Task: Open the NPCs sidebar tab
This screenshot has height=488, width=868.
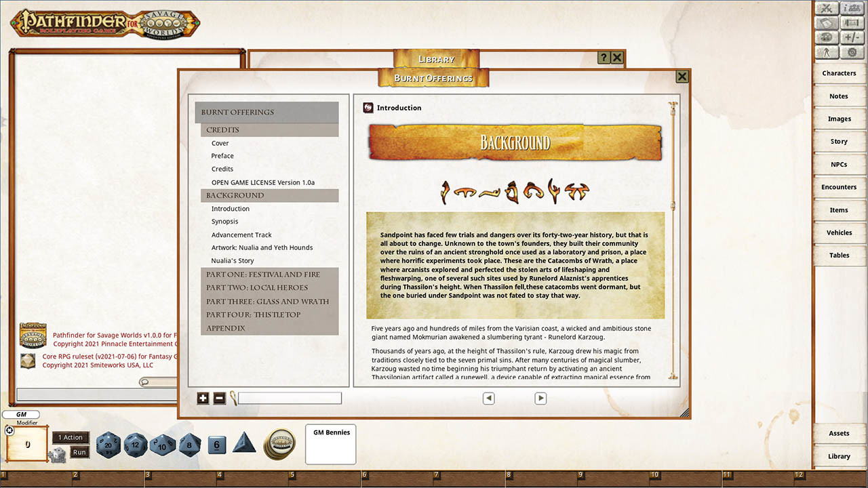Action: click(x=839, y=165)
